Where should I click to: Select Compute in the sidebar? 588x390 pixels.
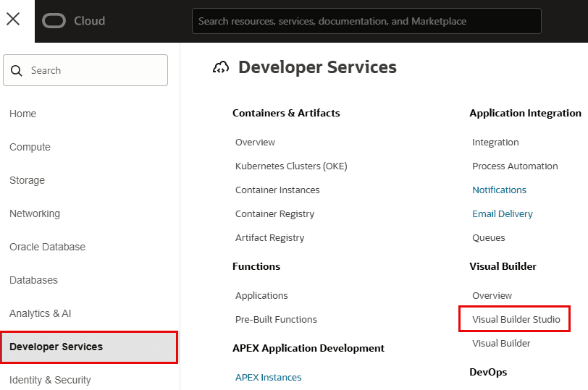pyautogui.click(x=30, y=147)
